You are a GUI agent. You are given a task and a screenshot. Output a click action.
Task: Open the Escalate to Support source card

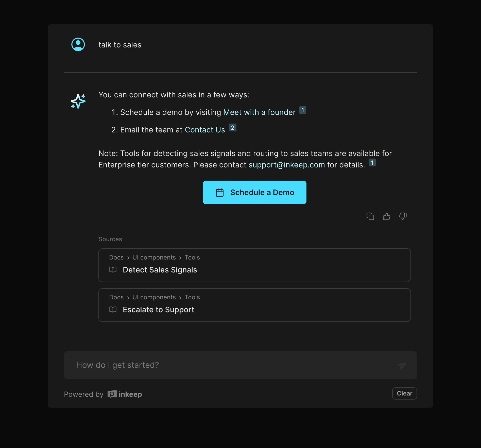254,305
